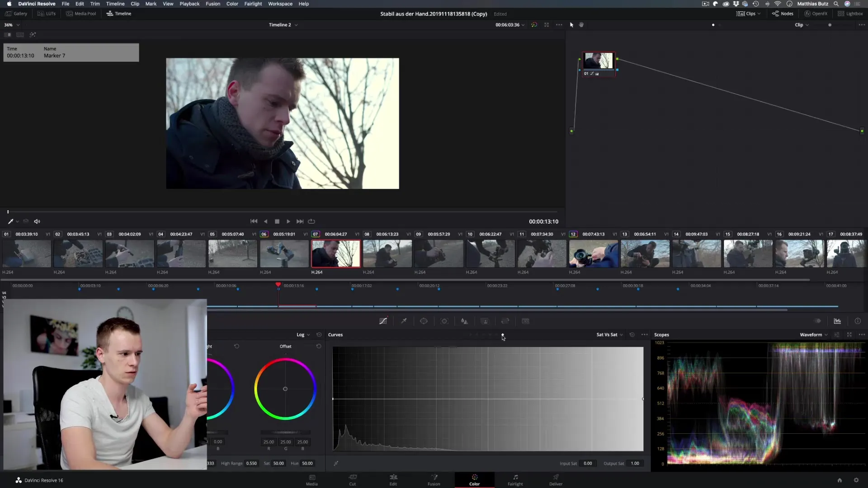Open the node editor Clip dropdown
Viewport: 868px width, 488px height.
[x=802, y=25]
